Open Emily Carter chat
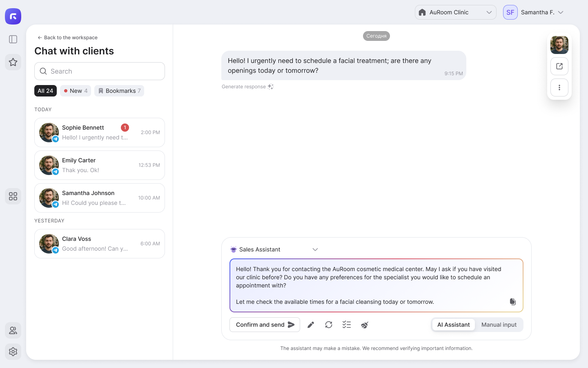 100,165
